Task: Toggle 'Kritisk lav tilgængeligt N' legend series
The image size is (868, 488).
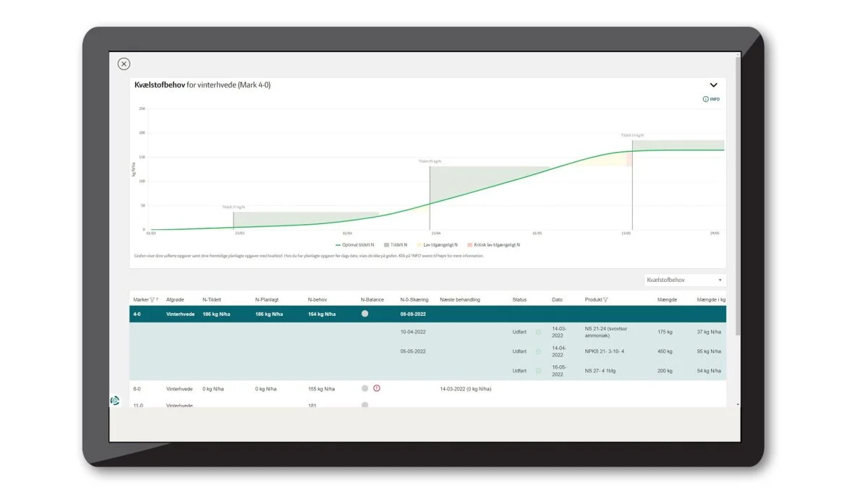Action: coord(495,245)
